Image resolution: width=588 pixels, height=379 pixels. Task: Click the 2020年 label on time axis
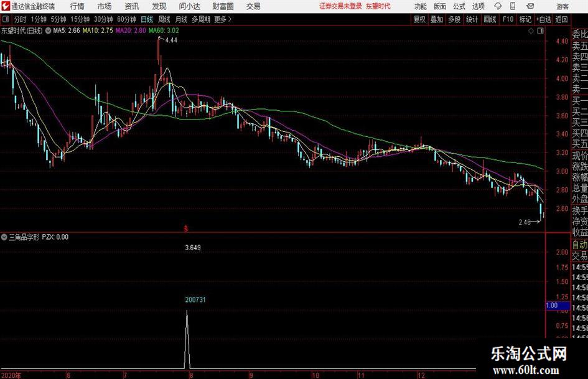11,375
